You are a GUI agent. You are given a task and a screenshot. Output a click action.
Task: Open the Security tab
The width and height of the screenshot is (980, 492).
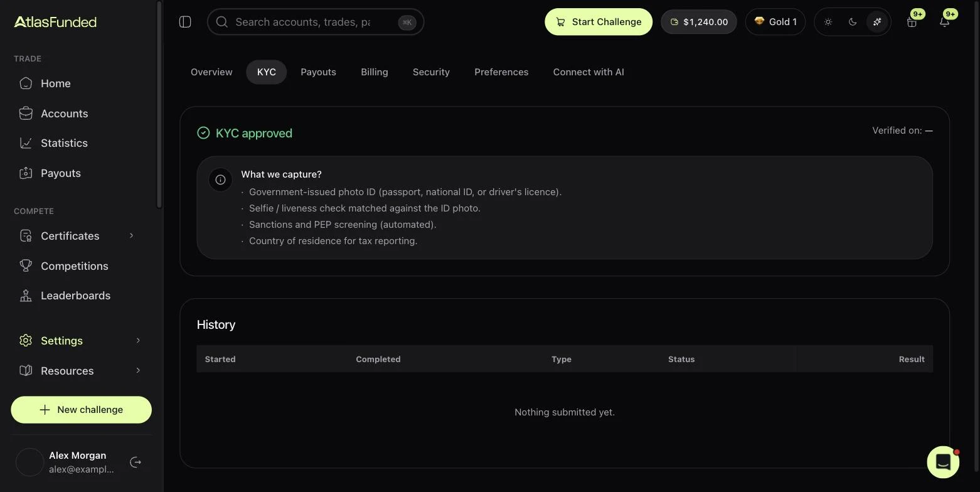point(431,72)
